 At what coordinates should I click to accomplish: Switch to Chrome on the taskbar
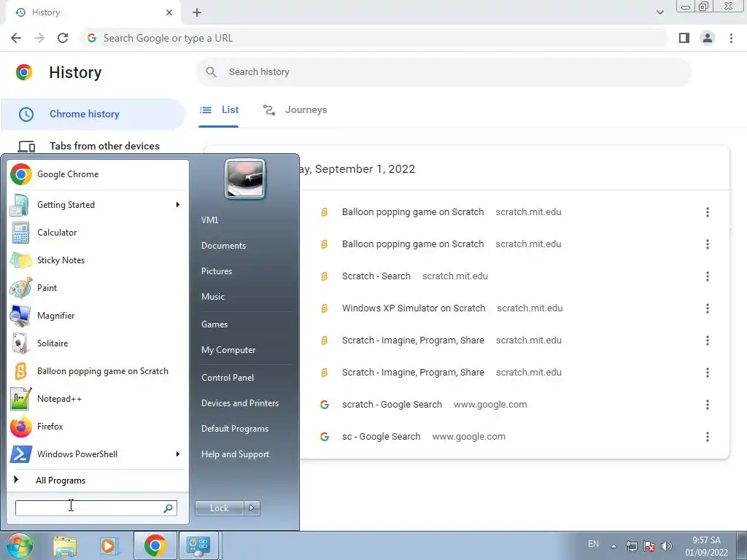(155, 545)
